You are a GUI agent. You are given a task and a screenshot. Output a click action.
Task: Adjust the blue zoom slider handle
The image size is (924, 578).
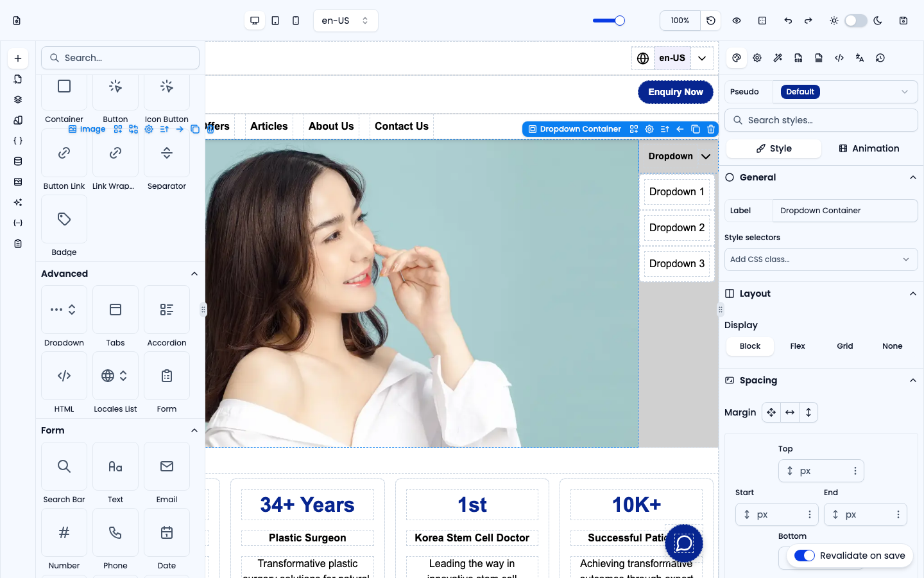[620, 21]
